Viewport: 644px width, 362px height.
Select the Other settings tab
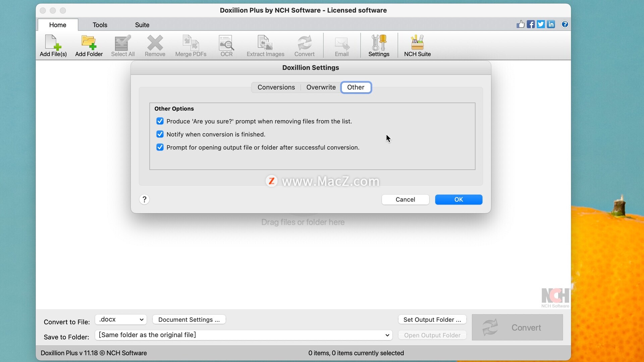point(356,87)
